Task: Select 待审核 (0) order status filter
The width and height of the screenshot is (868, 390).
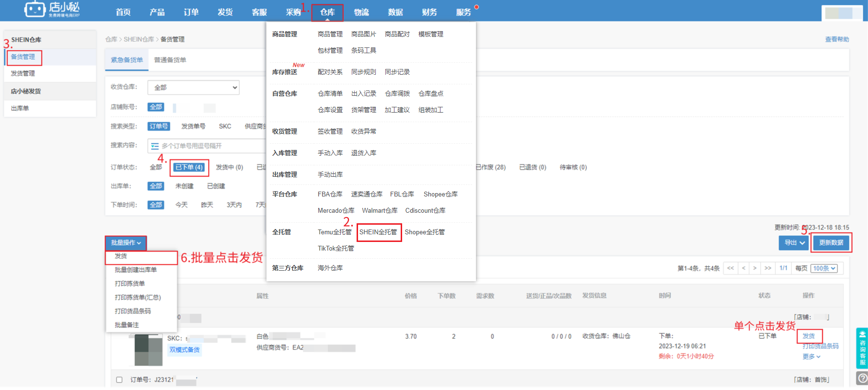Action: (x=573, y=167)
